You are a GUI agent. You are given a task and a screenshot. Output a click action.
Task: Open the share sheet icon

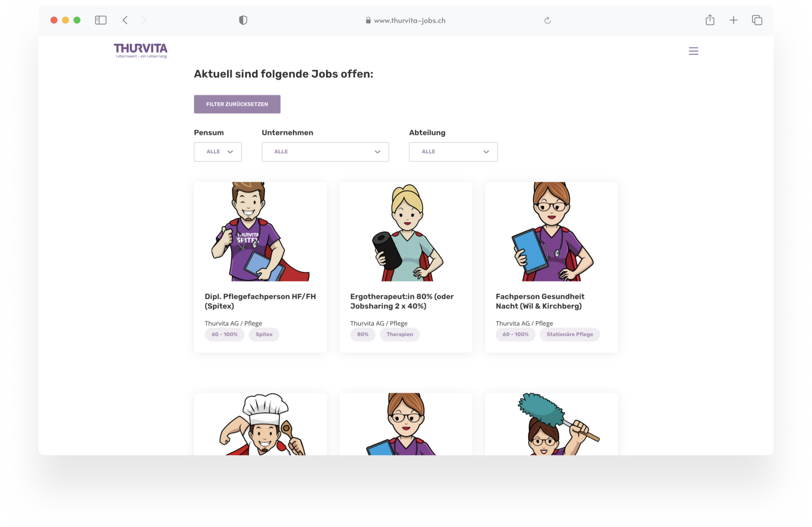pos(710,20)
